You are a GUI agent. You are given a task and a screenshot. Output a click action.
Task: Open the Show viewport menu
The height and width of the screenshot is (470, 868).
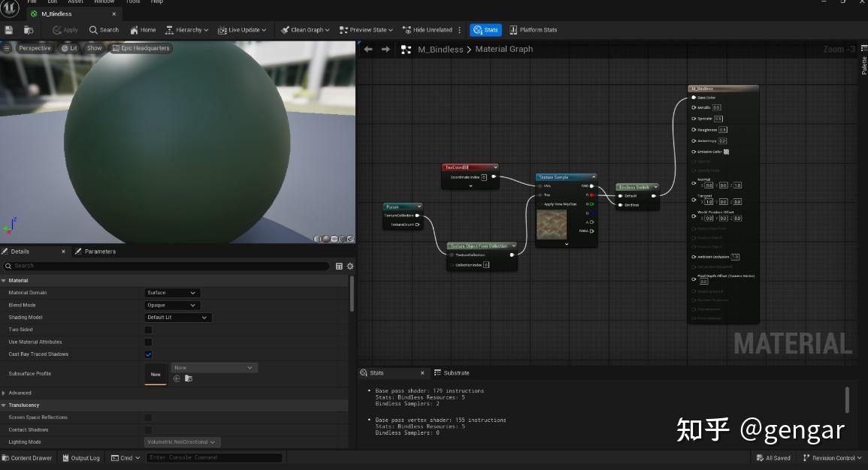[x=94, y=48]
